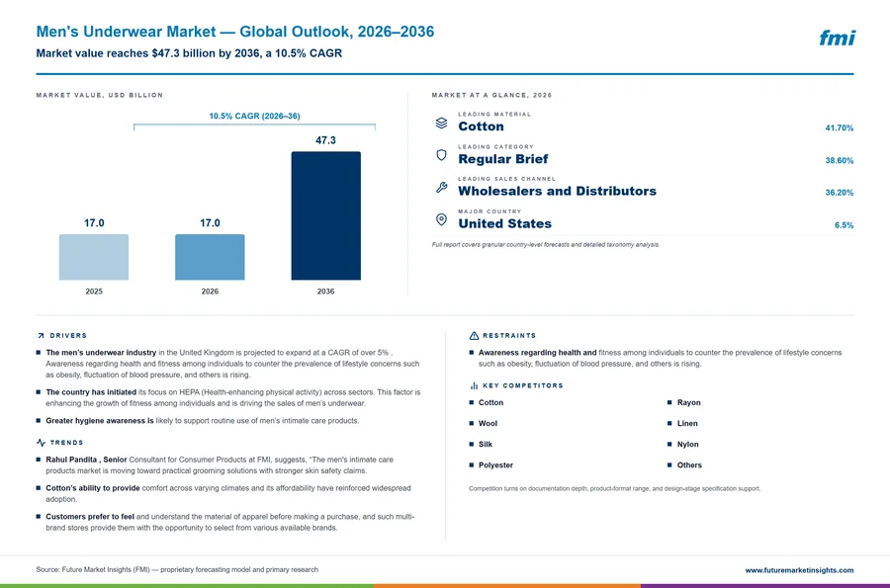
Task: Click the 17.0 label above the 2026 bar
Action: (210, 222)
